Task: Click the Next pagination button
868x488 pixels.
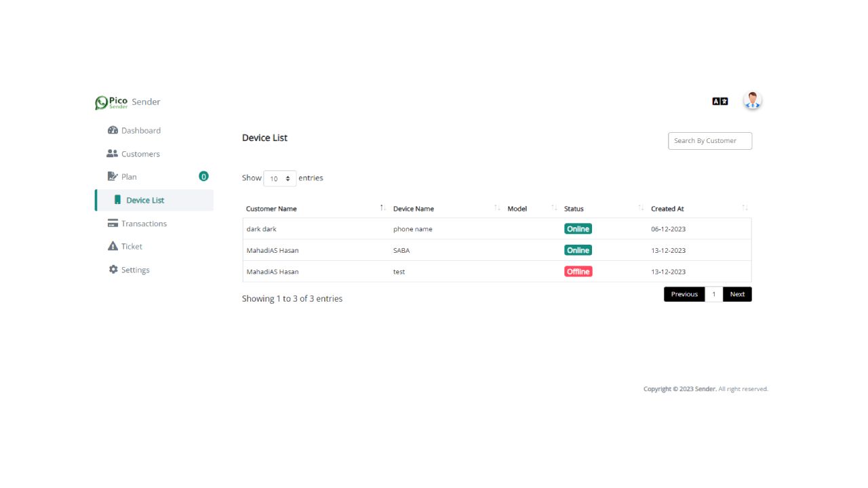Action: pos(737,294)
